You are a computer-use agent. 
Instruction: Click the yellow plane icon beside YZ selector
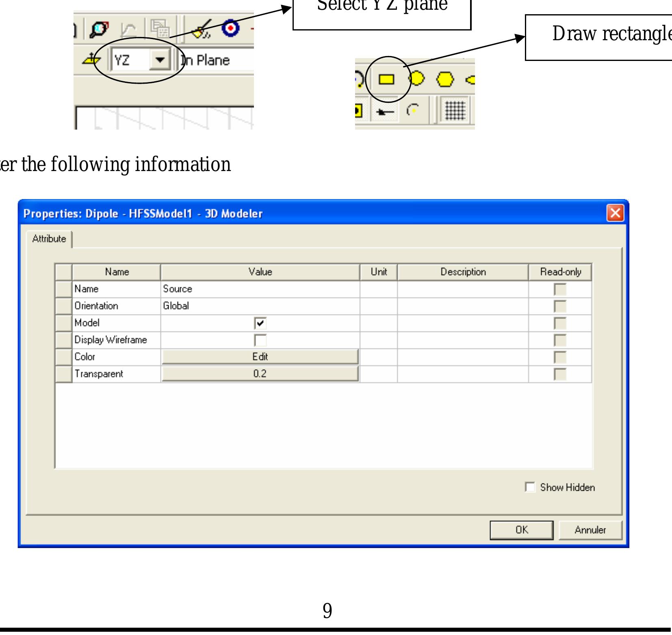coord(91,59)
